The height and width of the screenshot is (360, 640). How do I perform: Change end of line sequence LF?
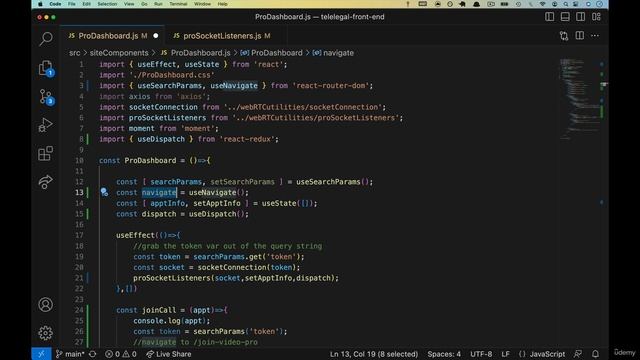click(505, 354)
